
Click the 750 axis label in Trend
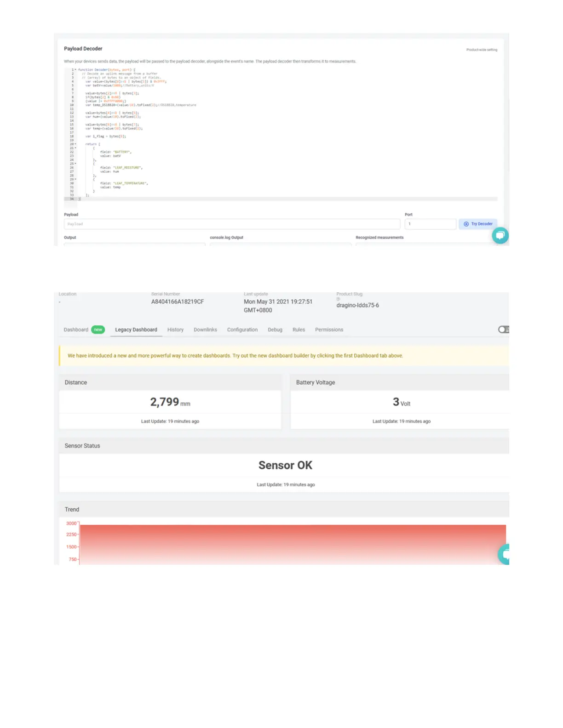(73, 559)
